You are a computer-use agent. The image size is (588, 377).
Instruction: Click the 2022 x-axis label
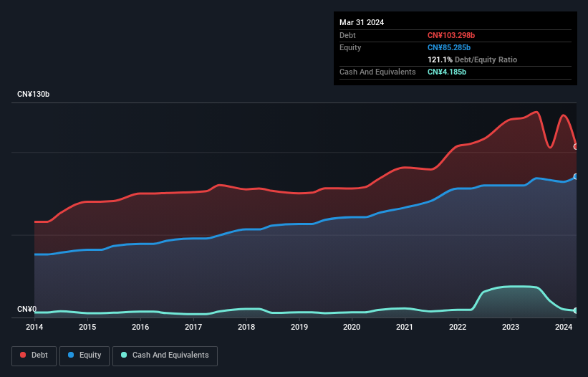(458, 327)
